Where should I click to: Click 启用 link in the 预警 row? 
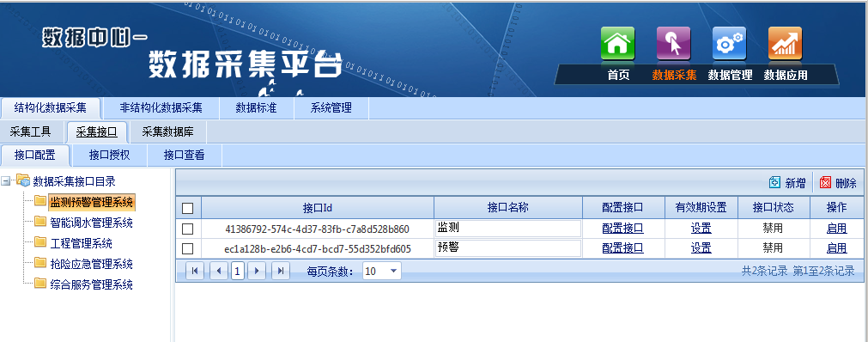[836, 247]
